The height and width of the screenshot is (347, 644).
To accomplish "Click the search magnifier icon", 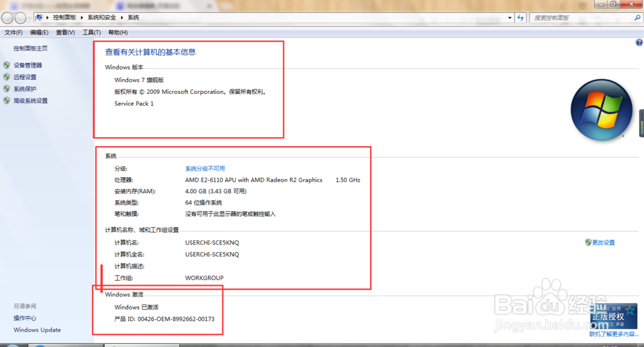I will point(637,17).
